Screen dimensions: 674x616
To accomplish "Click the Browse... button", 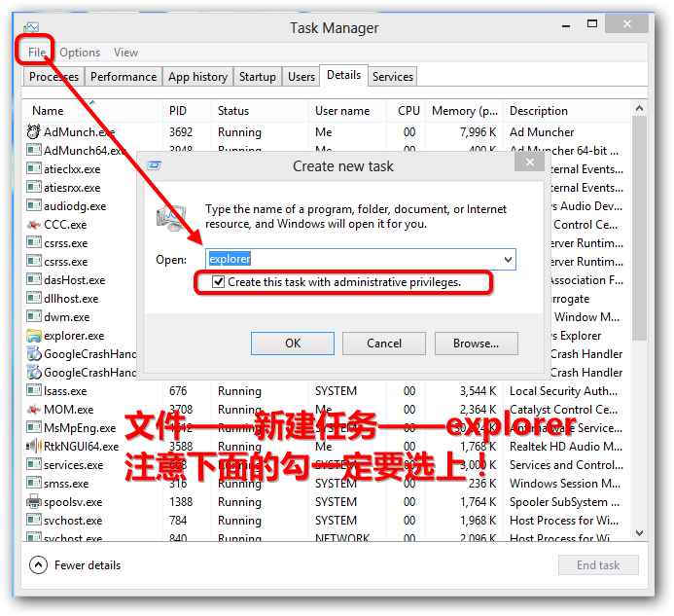I will click(x=476, y=344).
